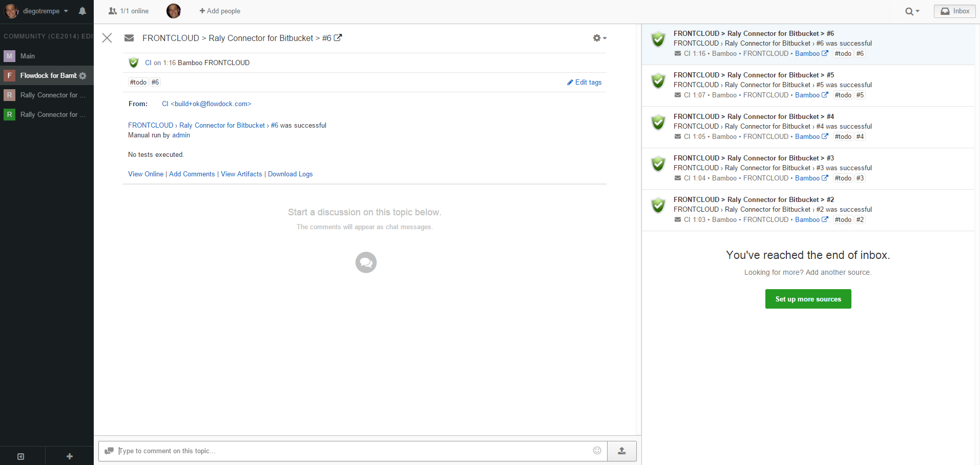Screen dimensions: 980x465
Task: Open the Inbox button
Action: pos(954,11)
